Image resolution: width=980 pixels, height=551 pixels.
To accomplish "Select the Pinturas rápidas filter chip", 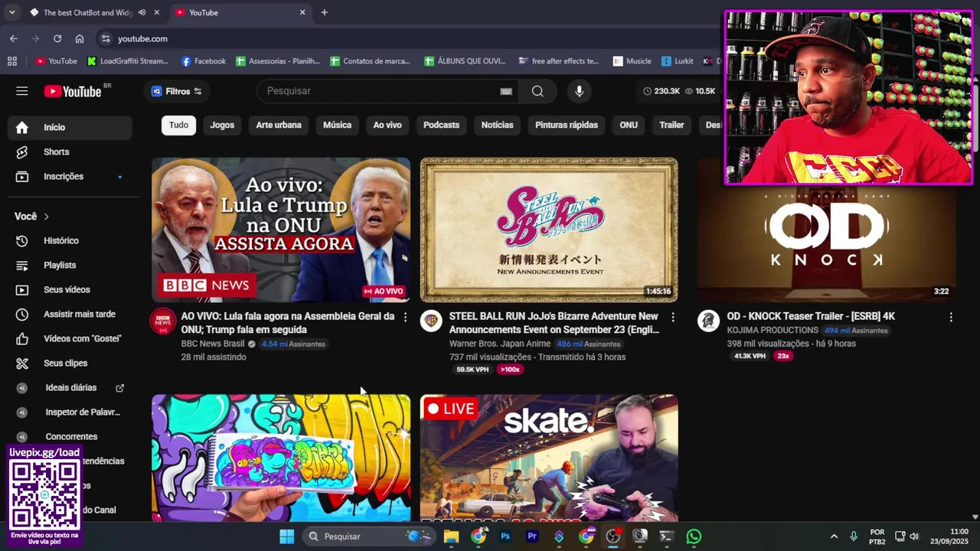I will [x=567, y=125].
